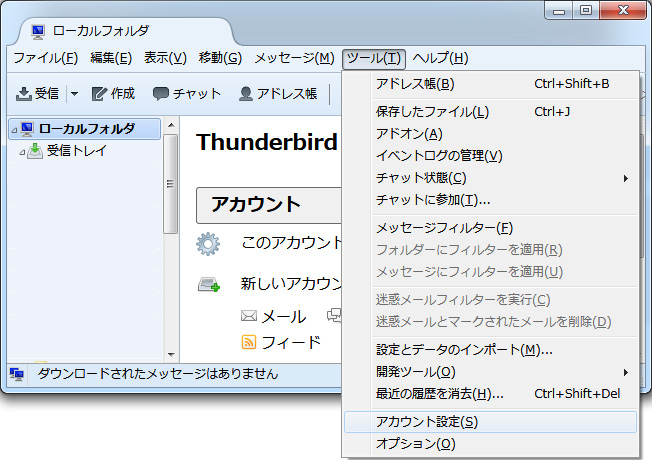Click the folder pane scroll down arrow
Viewport: 652px width, 460px height.
click(171, 355)
